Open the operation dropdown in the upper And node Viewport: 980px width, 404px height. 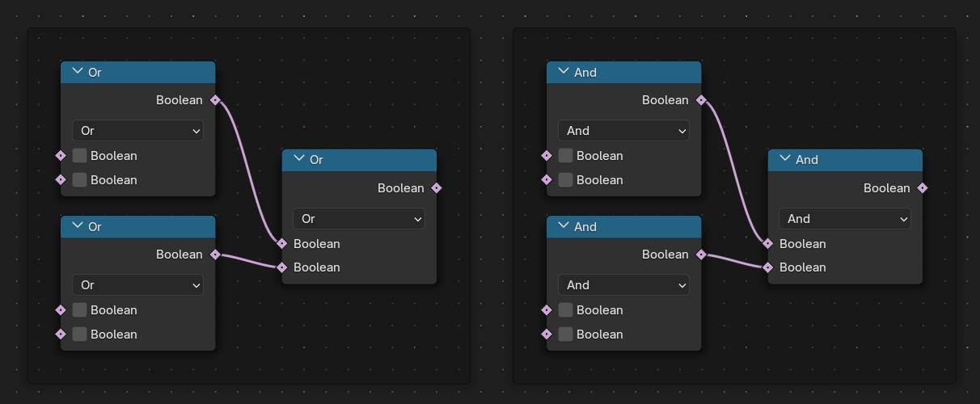[x=623, y=131]
